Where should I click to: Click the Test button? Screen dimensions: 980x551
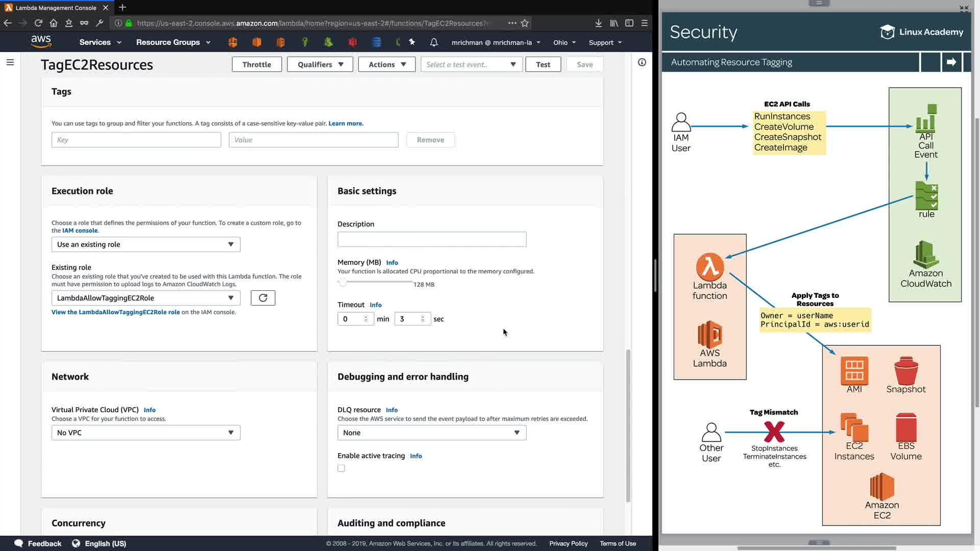click(x=543, y=64)
